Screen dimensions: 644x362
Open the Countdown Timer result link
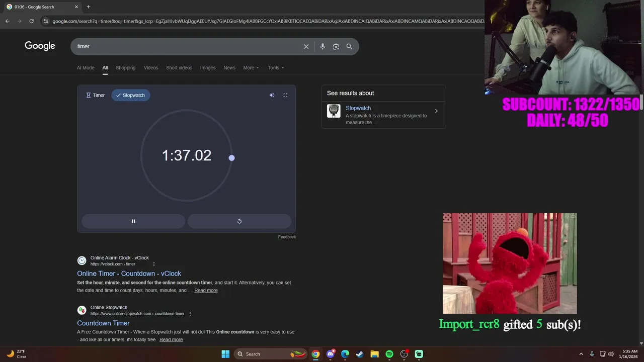[x=103, y=323]
